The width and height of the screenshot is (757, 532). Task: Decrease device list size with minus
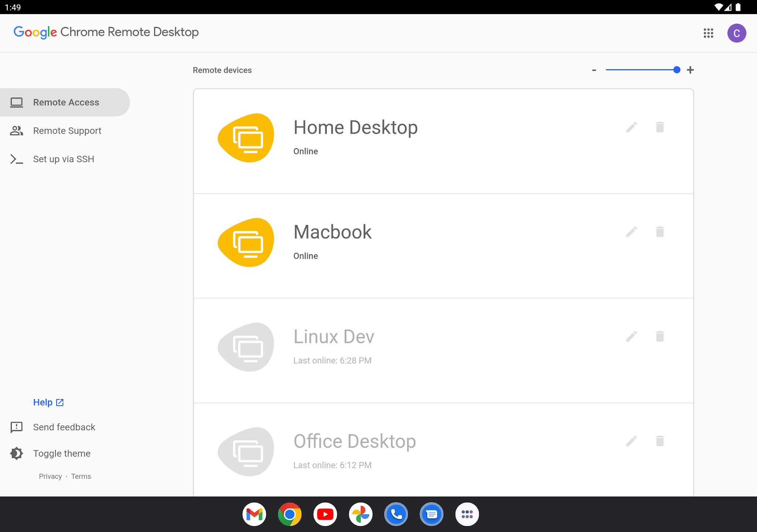[x=594, y=70]
